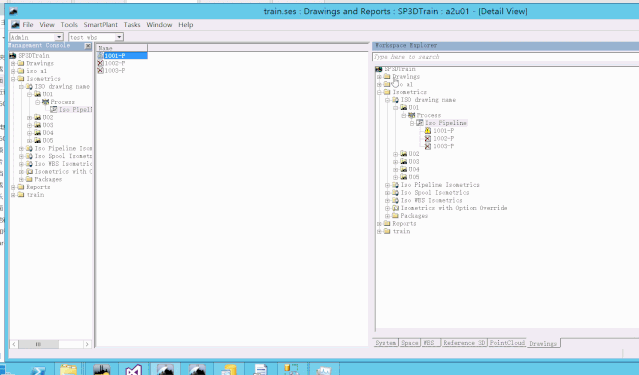Select 1001-P label in Workspace Explorer
The width and height of the screenshot is (639, 375).
pos(443,131)
